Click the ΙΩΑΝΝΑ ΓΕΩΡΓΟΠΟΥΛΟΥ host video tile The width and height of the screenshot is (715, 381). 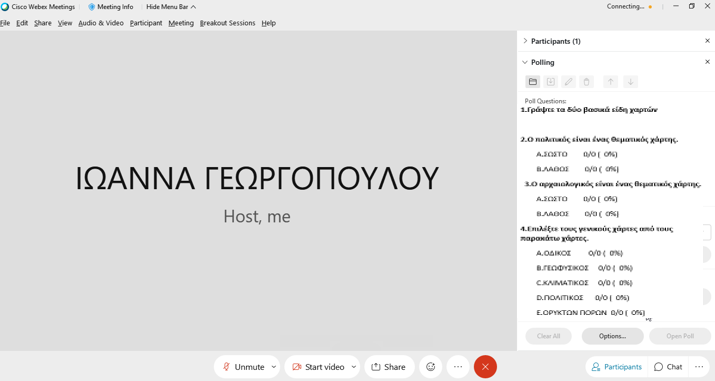(x=257, y=190)
